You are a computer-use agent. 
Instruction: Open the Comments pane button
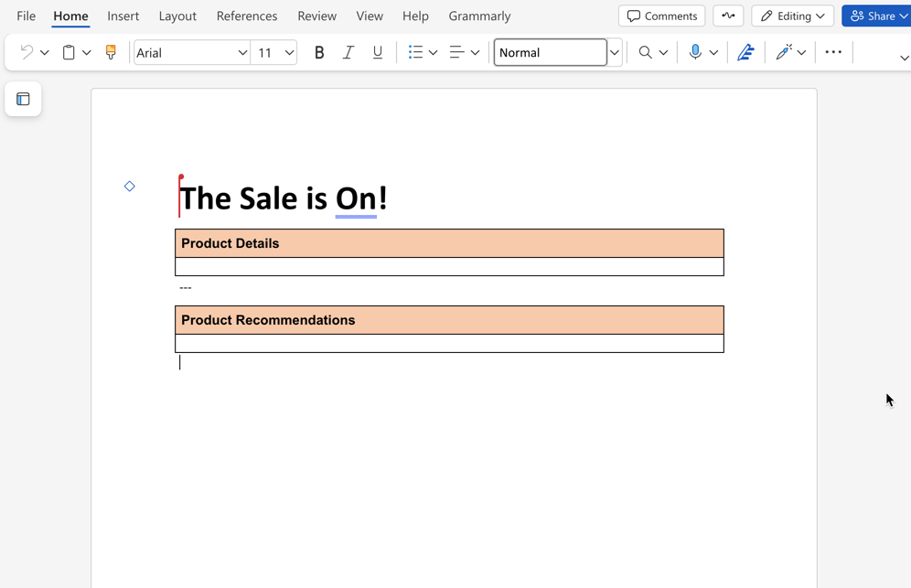pos(661,16)
